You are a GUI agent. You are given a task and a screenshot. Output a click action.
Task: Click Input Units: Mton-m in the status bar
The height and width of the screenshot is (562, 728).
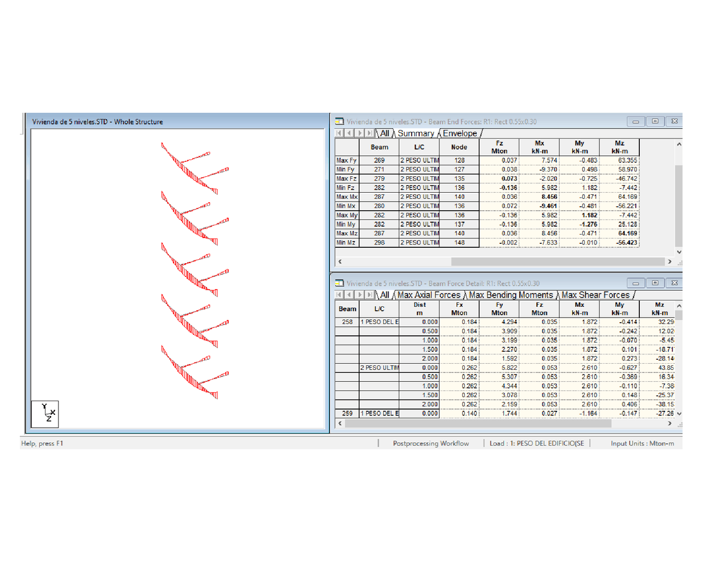[642, 443]
